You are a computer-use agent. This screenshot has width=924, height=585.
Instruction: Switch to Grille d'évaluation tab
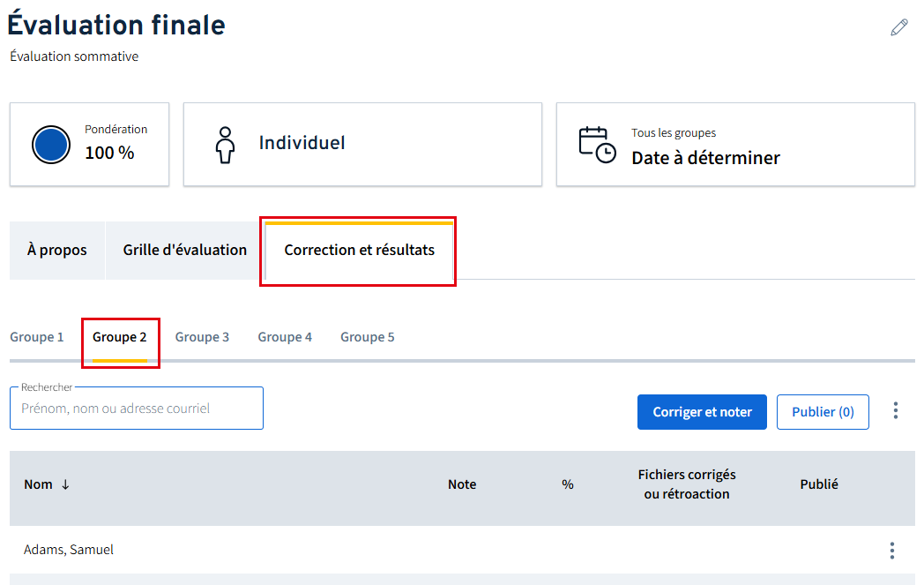point(185,251)
